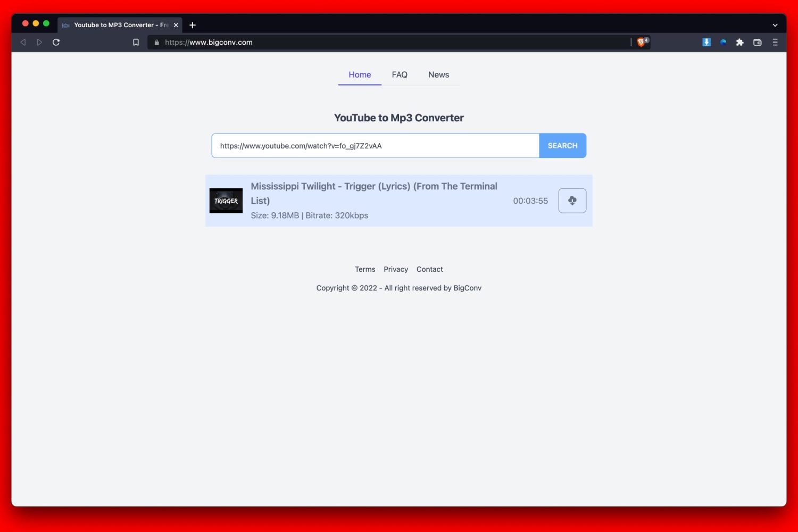Image resolution: width=798 pixels, height=532 pixels.
Task: Reload the current page
Action: pos(56,42)
